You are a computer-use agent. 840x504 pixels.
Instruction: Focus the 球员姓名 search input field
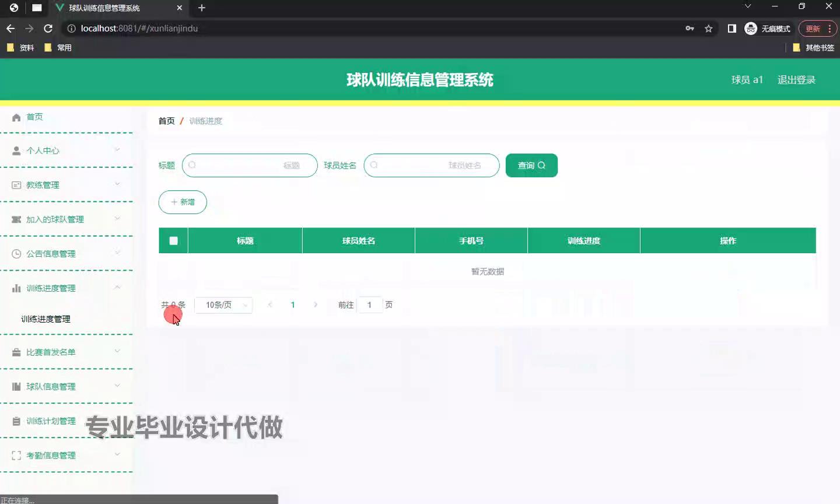click(x=432, y=166)
